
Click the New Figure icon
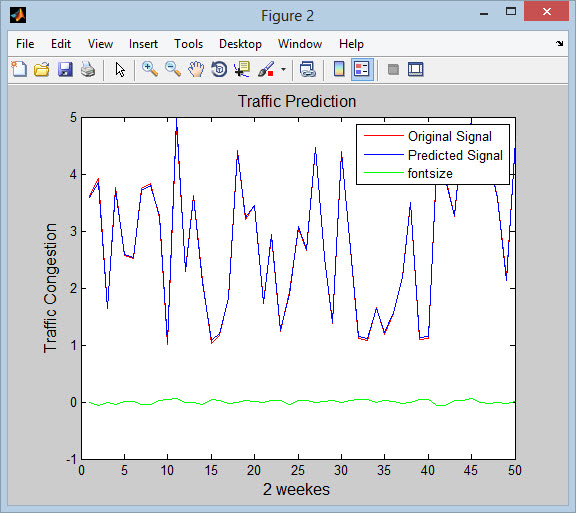click(19, 69)
